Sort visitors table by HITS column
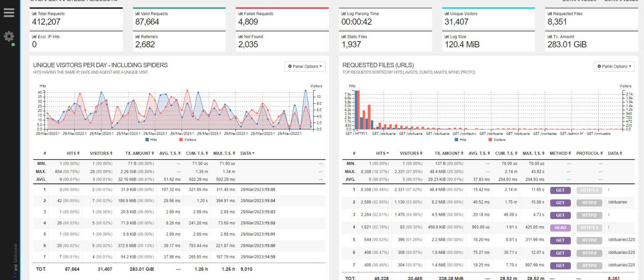 (73, 153)
